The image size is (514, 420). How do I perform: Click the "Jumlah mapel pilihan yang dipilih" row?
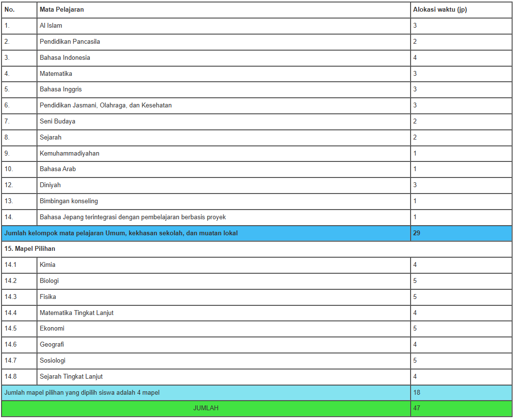(82, 393)
